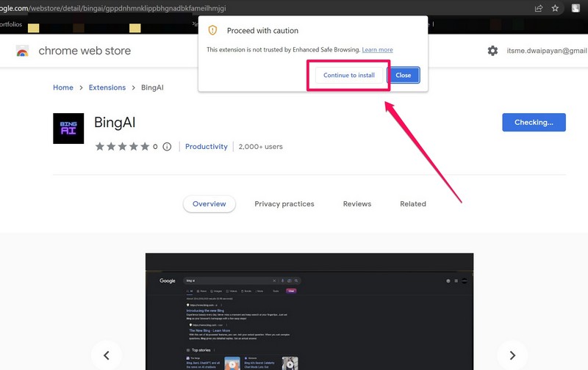Click Continue to install button

tap(348, 76)
